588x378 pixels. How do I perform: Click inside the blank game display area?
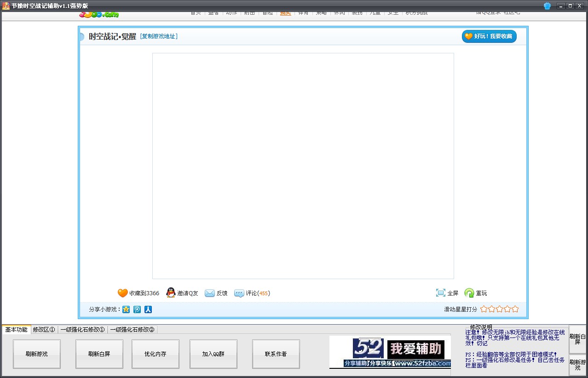click(x=303, y=166)
